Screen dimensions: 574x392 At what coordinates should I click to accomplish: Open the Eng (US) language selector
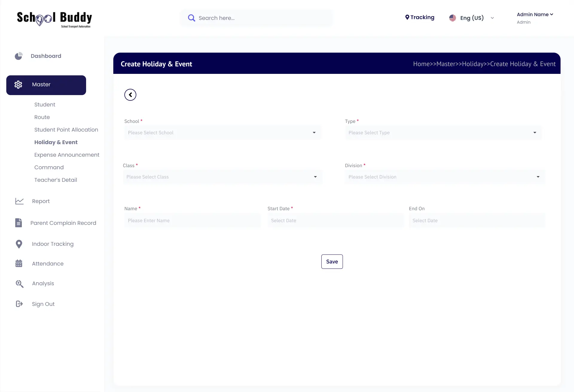point(472,18)
